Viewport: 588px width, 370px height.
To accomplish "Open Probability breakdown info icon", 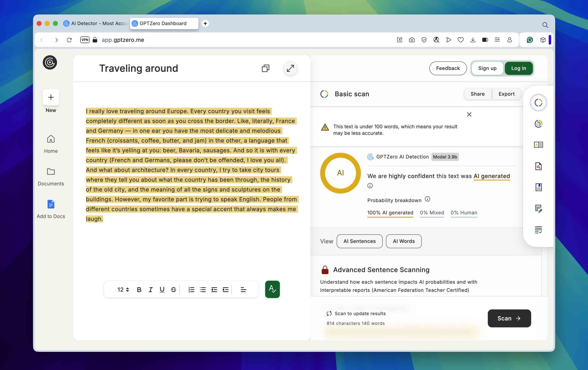I will tap(427, 199).
